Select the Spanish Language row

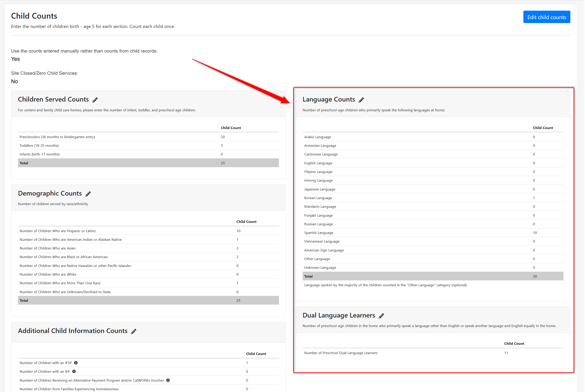318,233
